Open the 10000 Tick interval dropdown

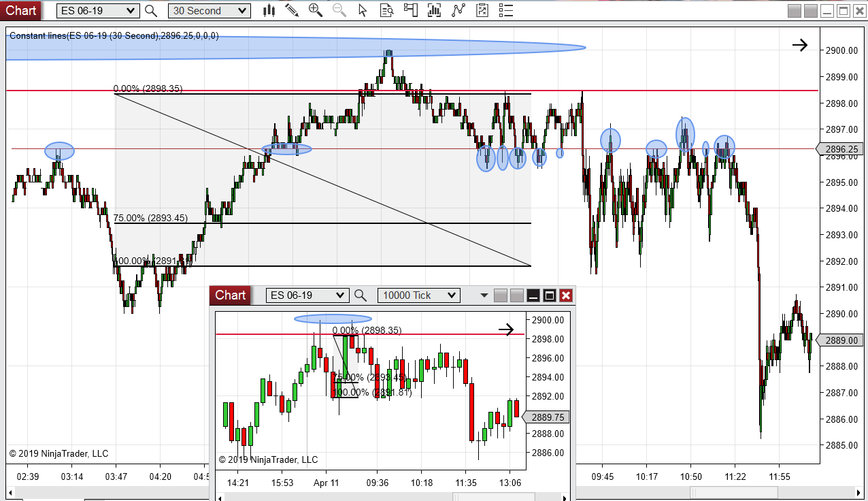click(x=418, y=295)
